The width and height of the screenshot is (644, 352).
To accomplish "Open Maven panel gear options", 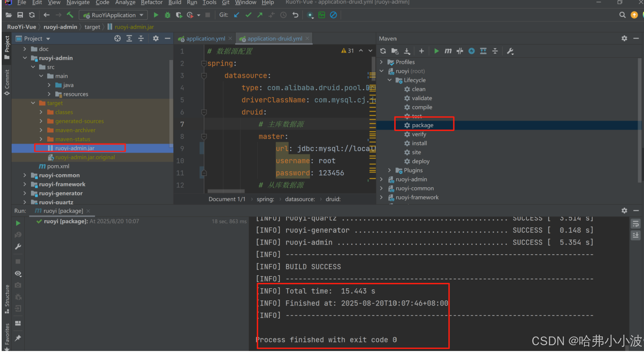I will click(x=624, y=38).
